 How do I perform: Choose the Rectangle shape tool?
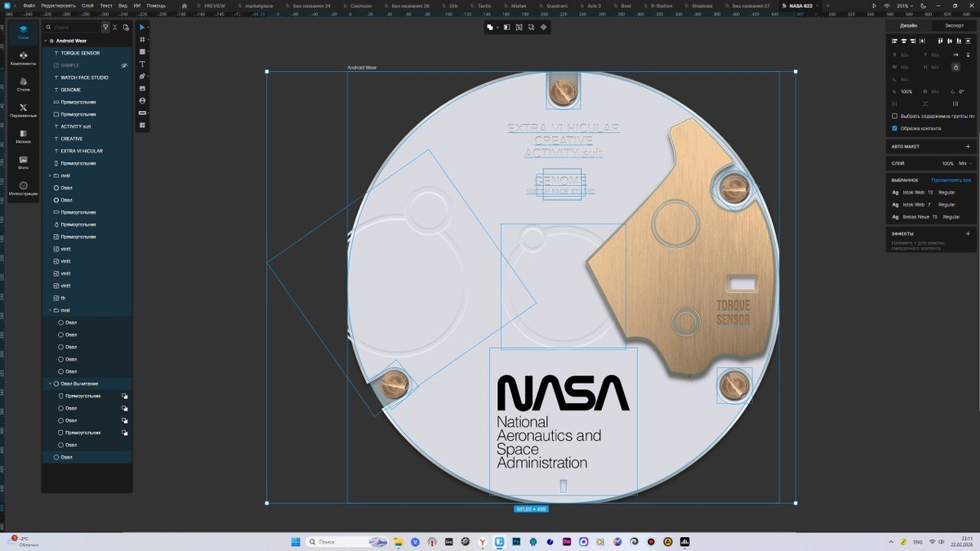click(x=143, y=51)
